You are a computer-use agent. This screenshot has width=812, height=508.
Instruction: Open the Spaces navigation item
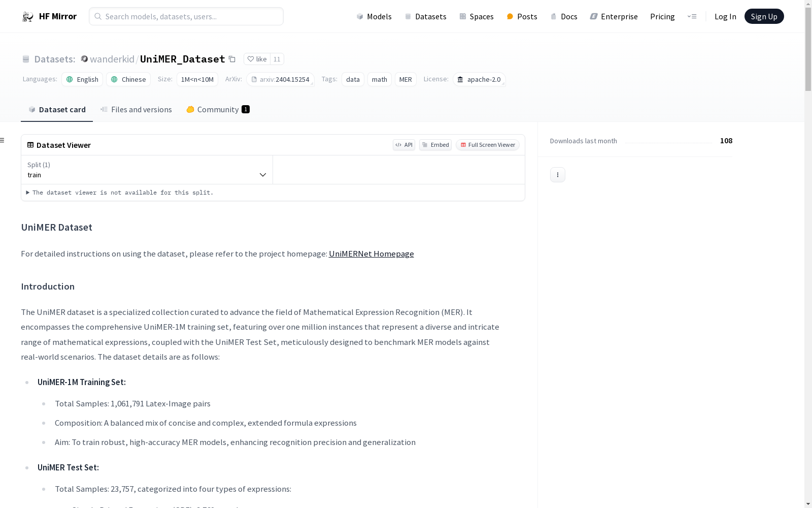pyautogui.click(x=476, y=17)
